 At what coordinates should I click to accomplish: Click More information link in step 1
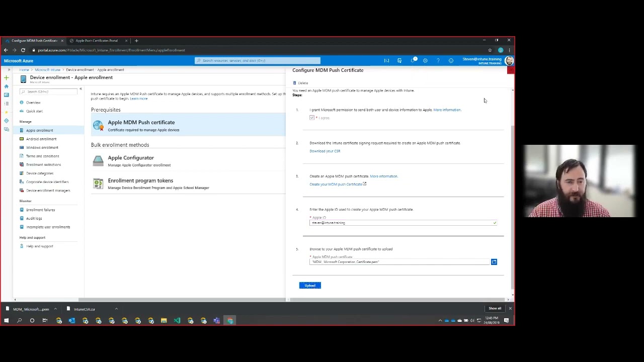click(x=447, y=110)
